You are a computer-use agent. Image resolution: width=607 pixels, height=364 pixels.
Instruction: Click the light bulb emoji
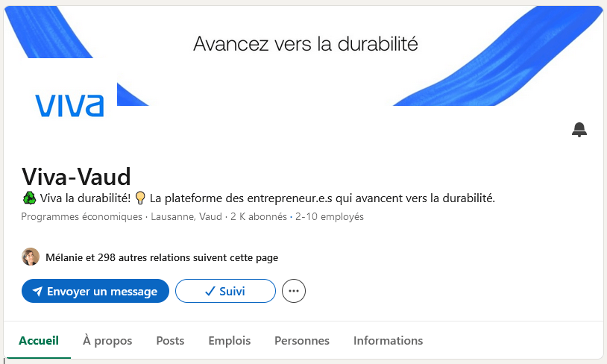tap(139, 198)
